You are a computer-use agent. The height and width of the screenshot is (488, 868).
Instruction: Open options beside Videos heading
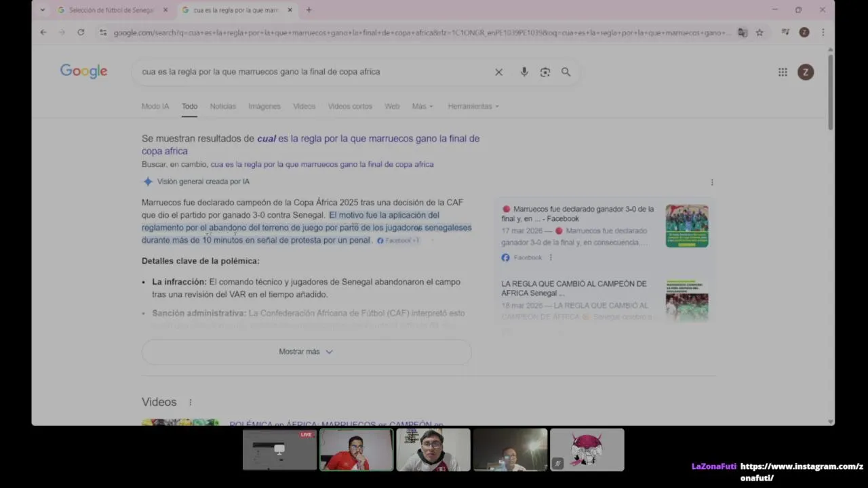click(190, 402)
